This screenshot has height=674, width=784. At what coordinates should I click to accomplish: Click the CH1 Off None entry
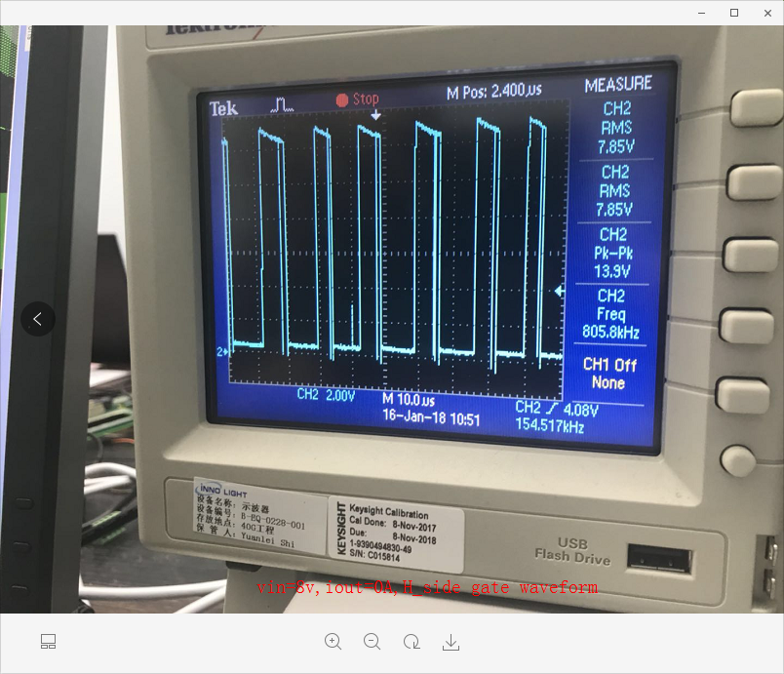[x=609, y=374]
